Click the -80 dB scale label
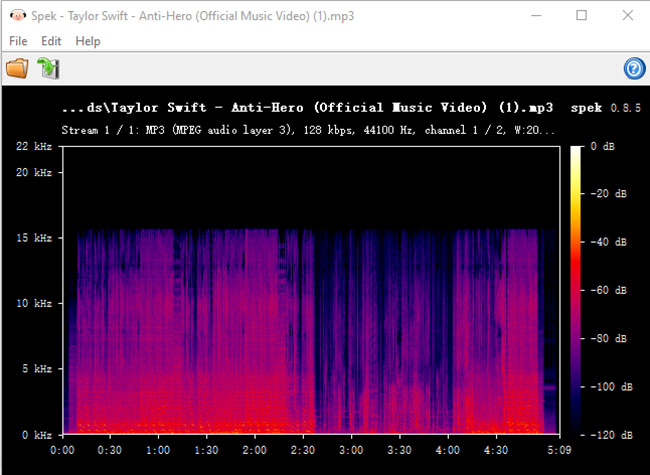 608,339
